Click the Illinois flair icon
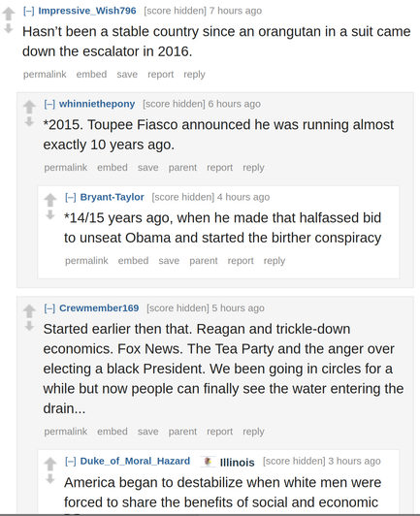The image size is (420, 516). [208, 462]
